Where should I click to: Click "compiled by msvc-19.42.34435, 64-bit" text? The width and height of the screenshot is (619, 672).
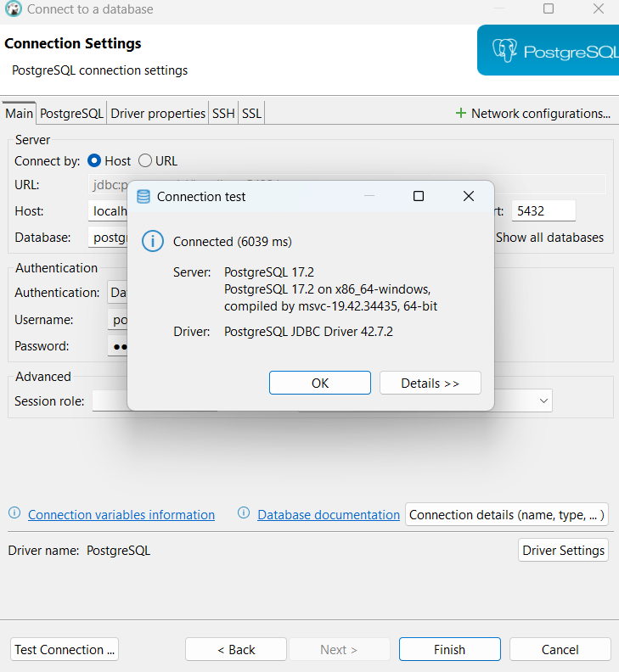pyautogui.click(x=331, y=306)
